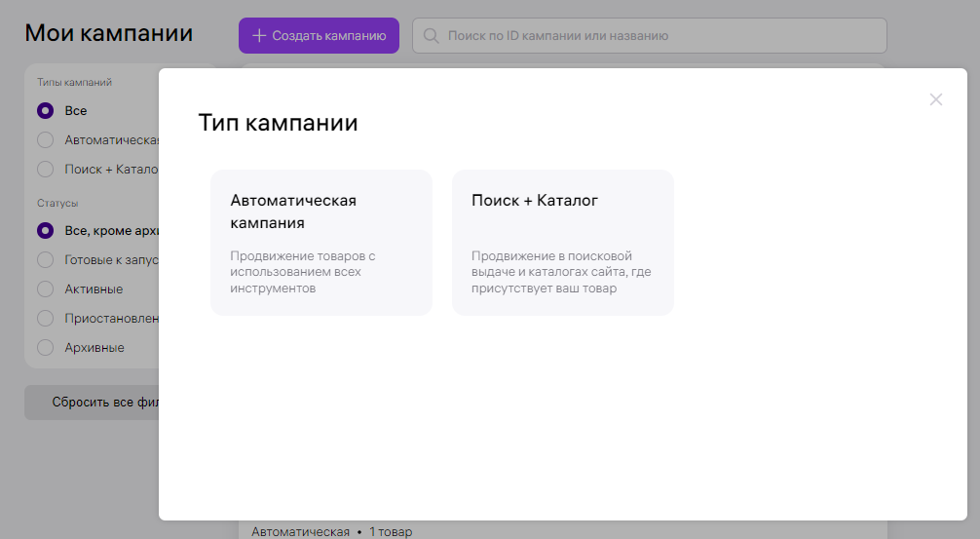The width and height of the screenshot is (980, 539).
Task: Click the Мои кампании page title
Action: tap(109, 33)
